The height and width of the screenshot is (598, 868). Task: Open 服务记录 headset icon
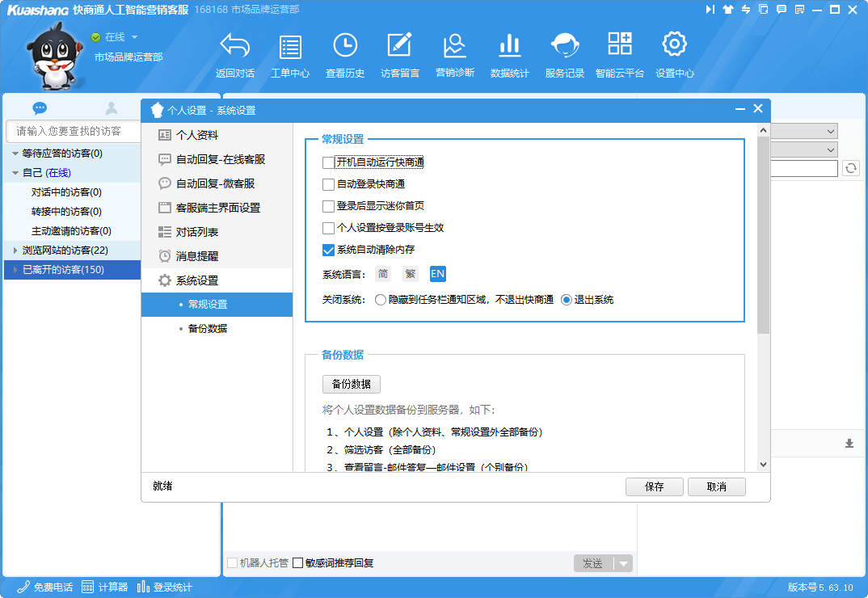(565, 46)
